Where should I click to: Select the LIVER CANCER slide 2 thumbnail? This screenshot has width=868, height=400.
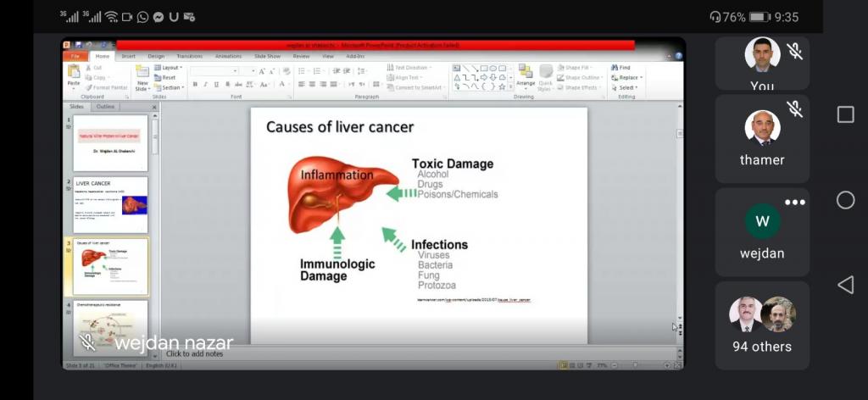pyautogui.click(x=110, y=204)
